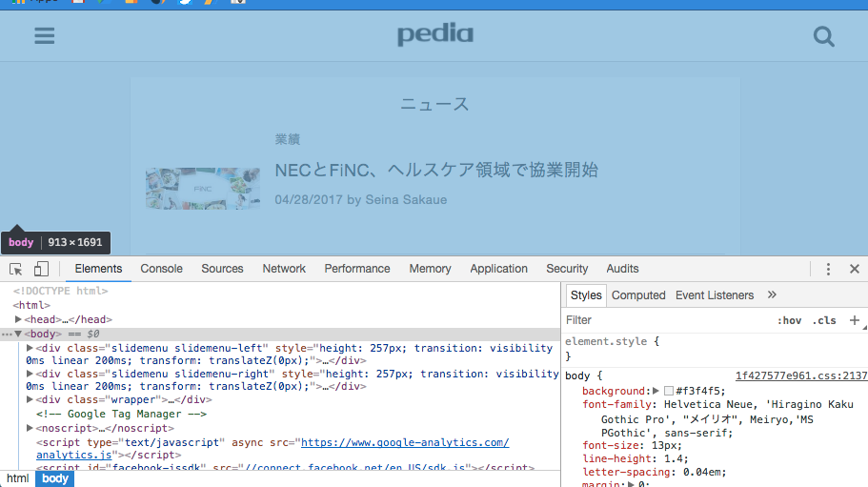Go to the Performance tab
Screen dimensions: 868x487
click(357, 269)
